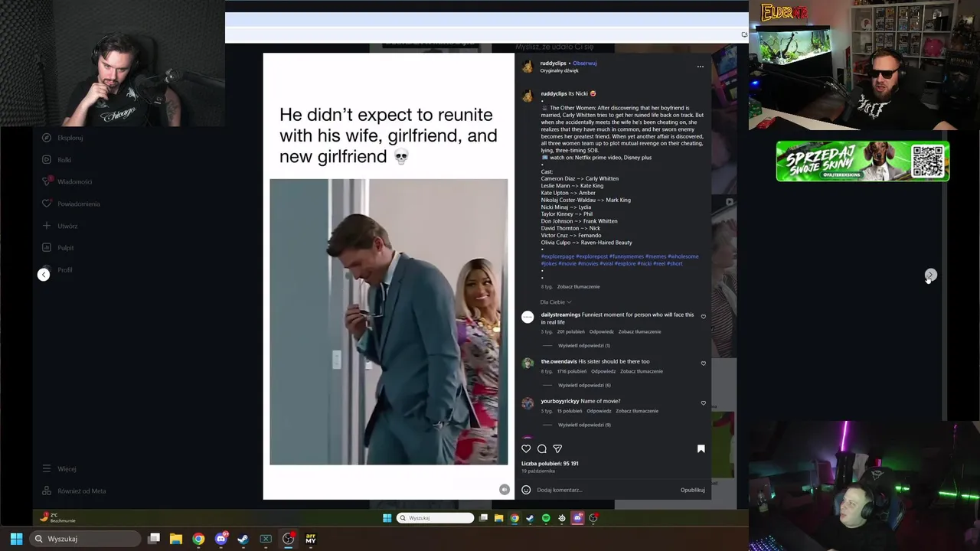Screen dimensions: 980x551
Task: Open Google Chrome on the outer taskbar
Action: 198,539
